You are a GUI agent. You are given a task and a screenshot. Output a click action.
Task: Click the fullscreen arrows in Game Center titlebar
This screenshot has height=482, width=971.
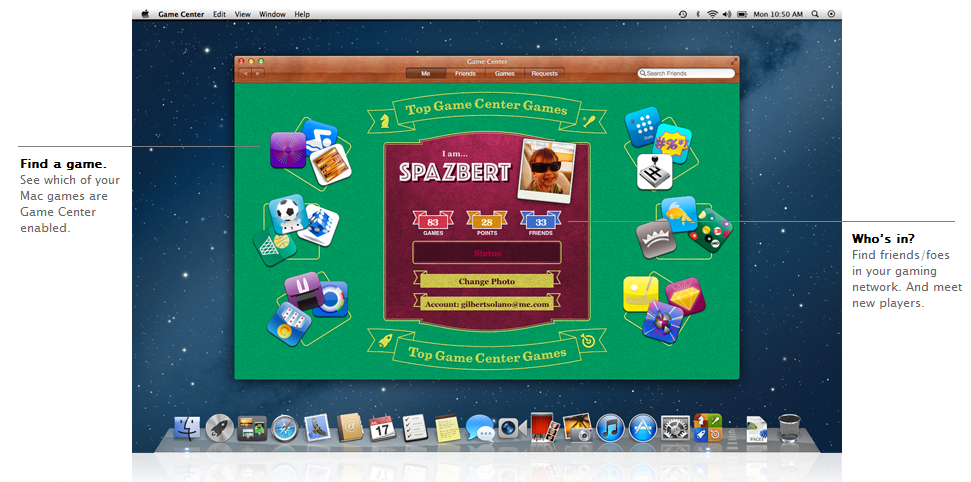734,61
